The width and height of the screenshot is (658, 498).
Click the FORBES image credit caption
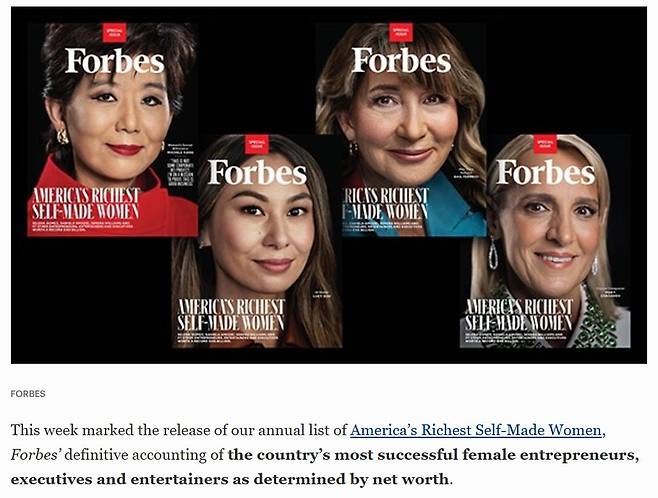(x=28, y=394)
